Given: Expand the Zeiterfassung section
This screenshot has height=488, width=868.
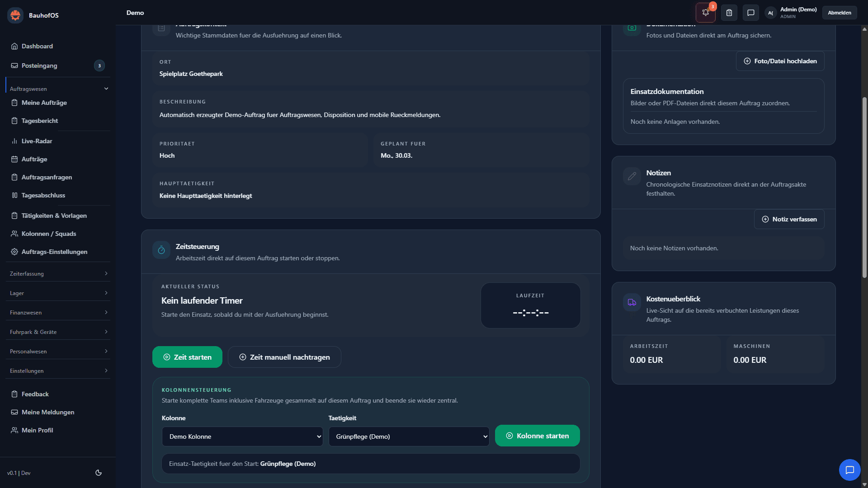Looking at the screenshot, I should coord(58,273).
